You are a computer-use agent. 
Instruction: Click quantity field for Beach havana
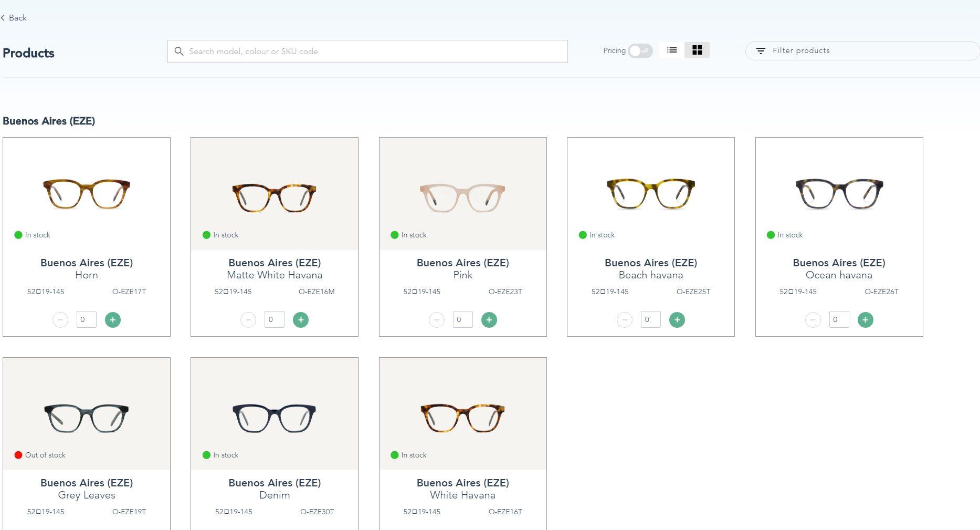coord(651,319)
